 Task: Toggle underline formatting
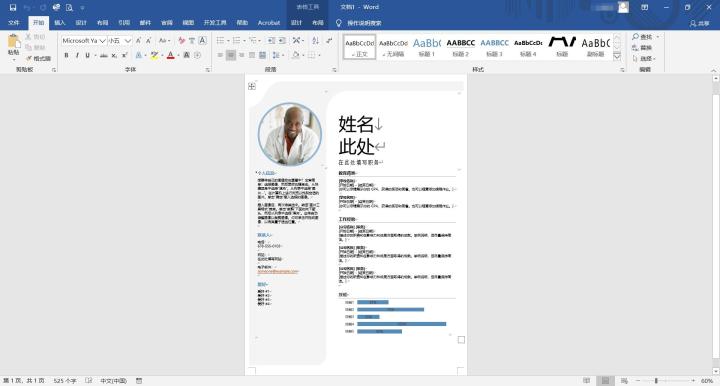[x=87, y=56]
